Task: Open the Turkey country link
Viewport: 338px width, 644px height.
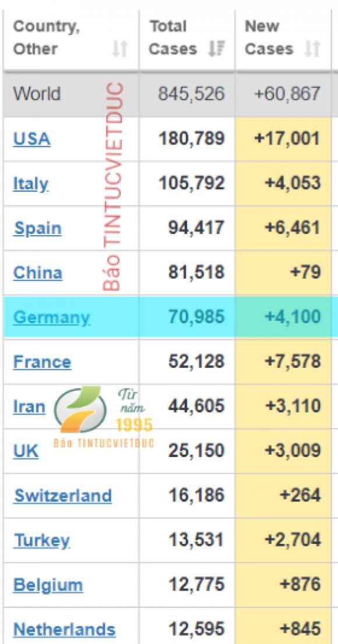Action: (x=41, y=540)
